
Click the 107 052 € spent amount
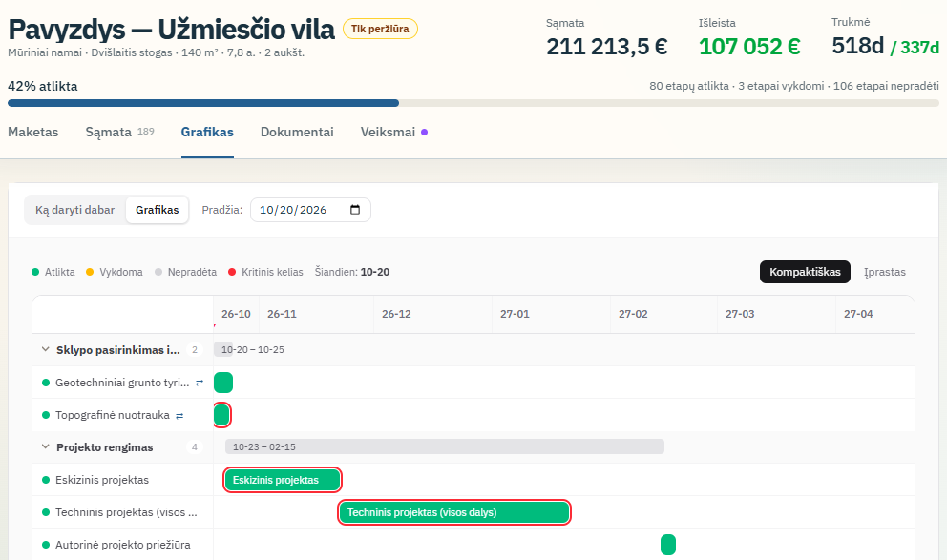point(749,47)
